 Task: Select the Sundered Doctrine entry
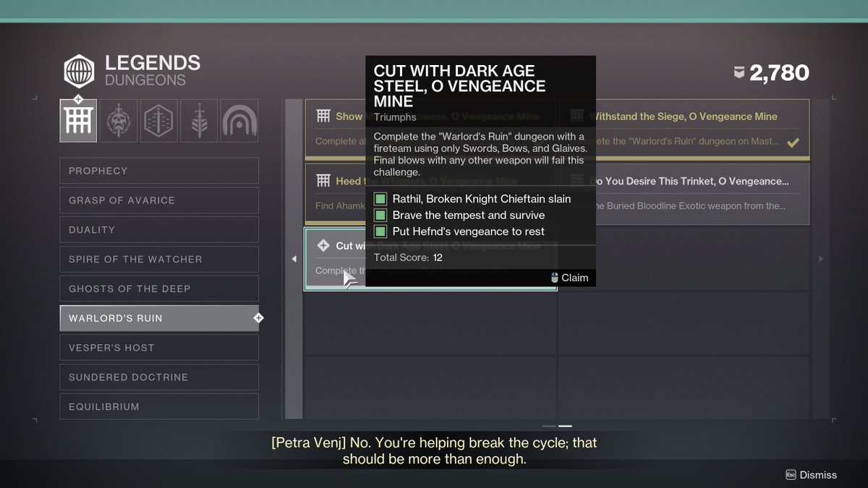159,377
